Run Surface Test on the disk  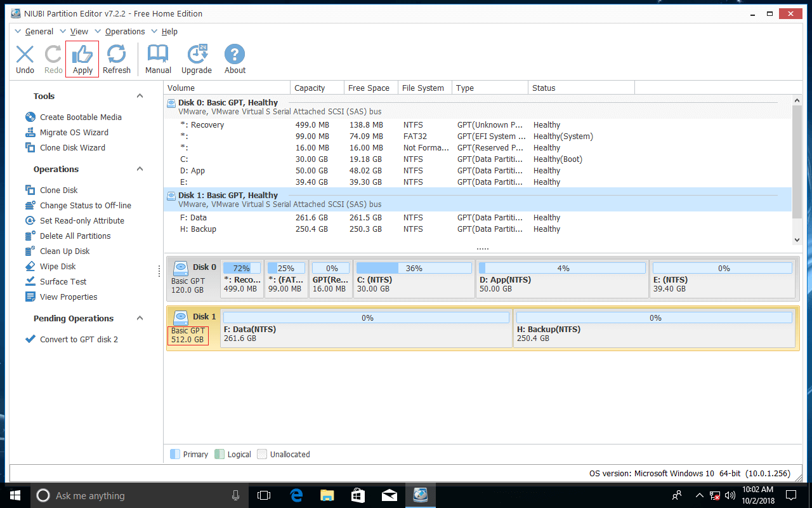point(63,282)
